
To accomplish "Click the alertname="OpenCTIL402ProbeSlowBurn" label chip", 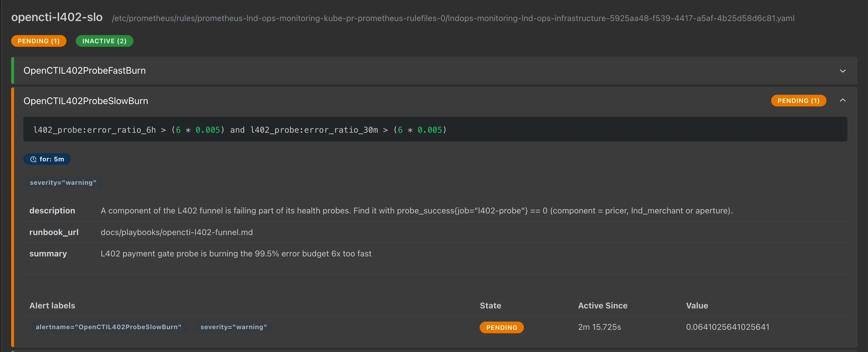I will tap(109, 327).
